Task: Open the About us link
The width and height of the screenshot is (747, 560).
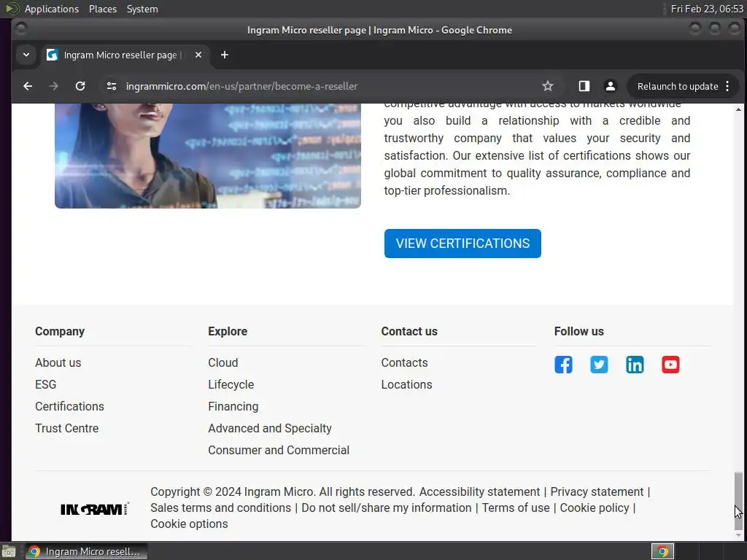Action: pos(58,363)
